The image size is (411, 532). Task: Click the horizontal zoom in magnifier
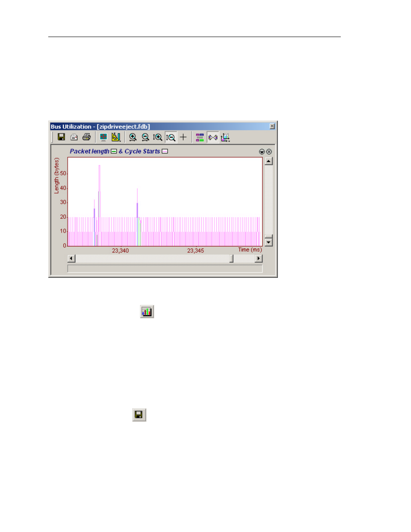(x=133, y=137)
